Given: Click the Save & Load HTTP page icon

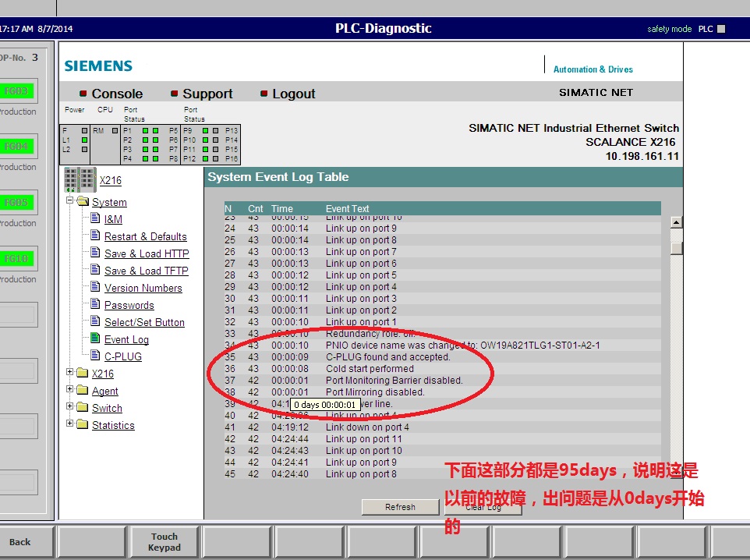Looking at the screenshot, I should [95, 253].
